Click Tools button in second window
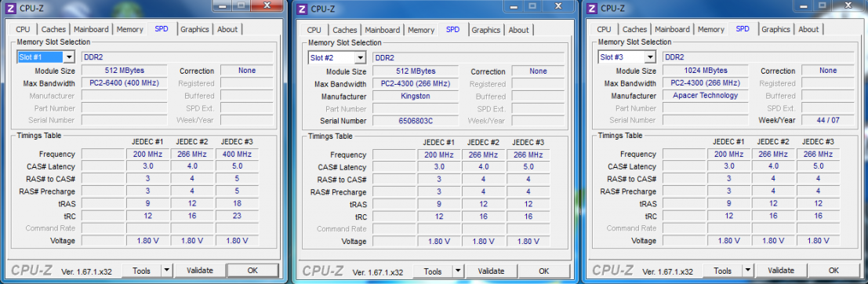 [x=432, y=271]
